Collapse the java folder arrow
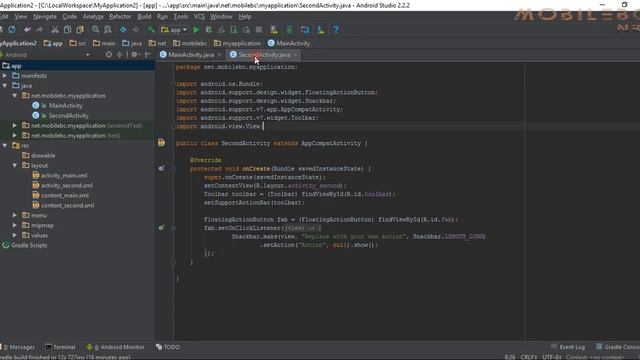The height and width of the screenshot is (360, 640). 5,86
